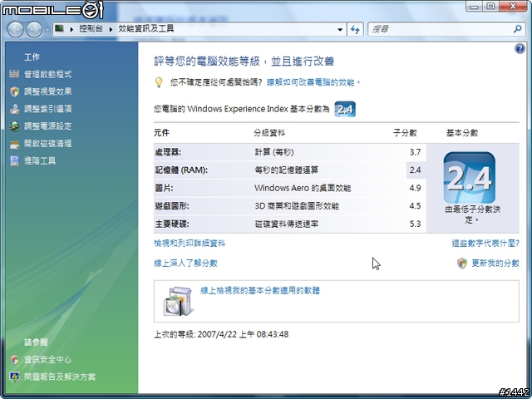Click the Forward navigation arrow button
Image resolution: width=532 pixels, height=399 pixels.
click(34, 30)
